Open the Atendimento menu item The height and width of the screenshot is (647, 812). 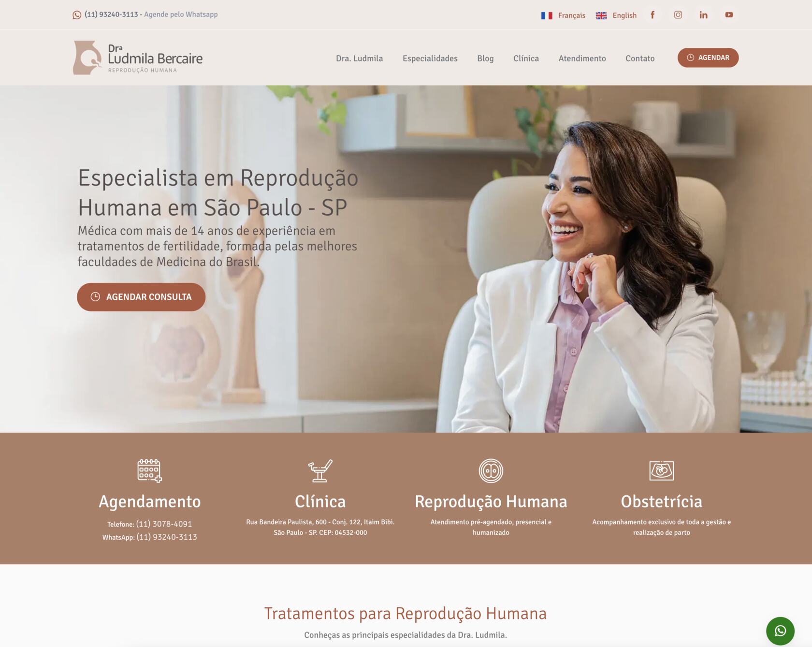pyautogui.click(x=582, y=59)
